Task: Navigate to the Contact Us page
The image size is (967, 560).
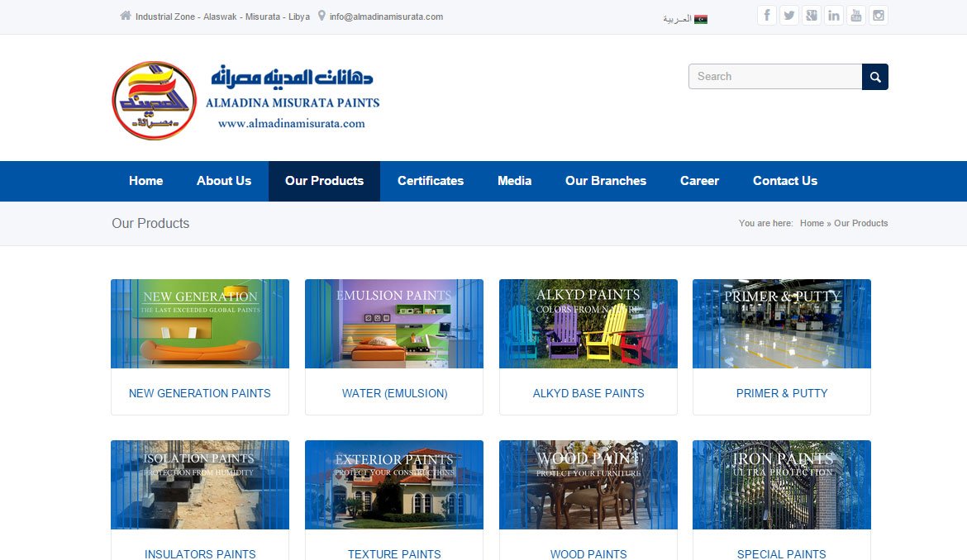Action: (784, 181)
